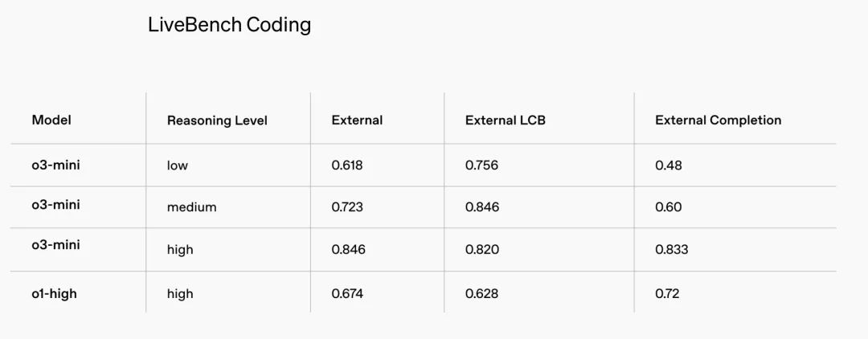
Task: Click the 0.723 External score
Action: point(347,207)
